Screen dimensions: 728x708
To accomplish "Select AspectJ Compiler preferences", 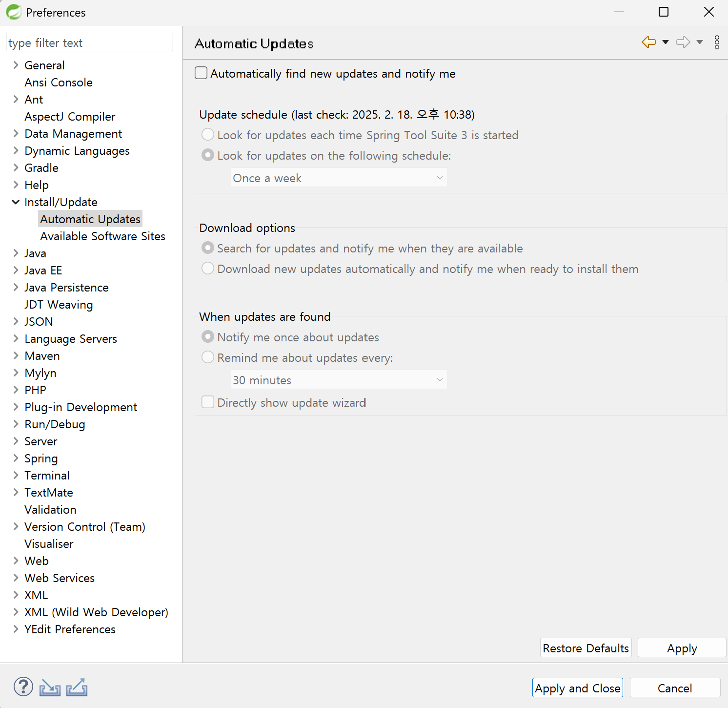I will 70,116.
